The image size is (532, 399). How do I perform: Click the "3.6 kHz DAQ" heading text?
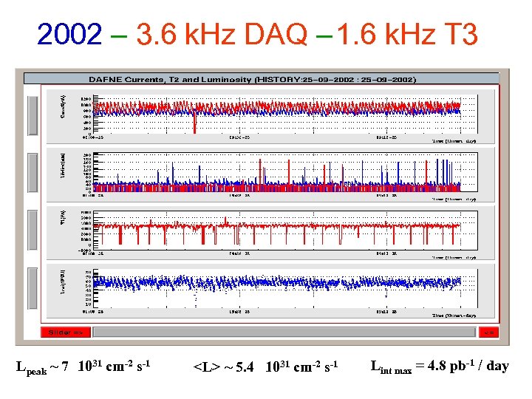(222, 34)
